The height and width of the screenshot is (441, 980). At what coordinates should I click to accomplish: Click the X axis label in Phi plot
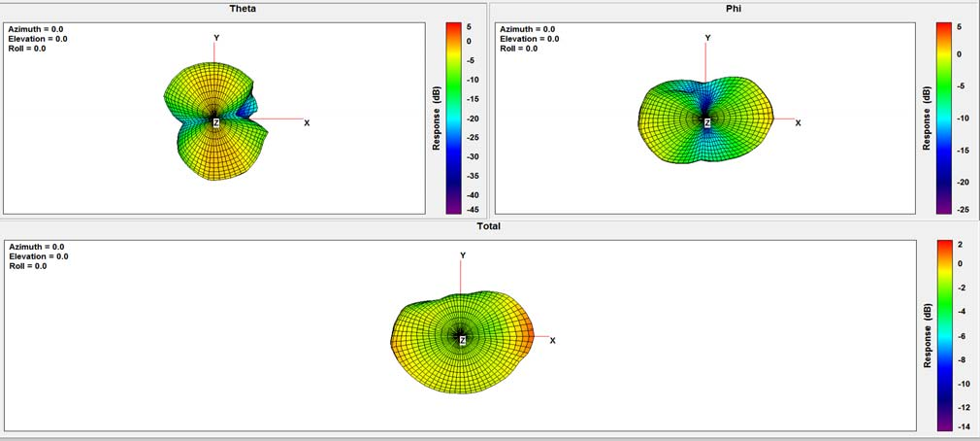(799, 123)
